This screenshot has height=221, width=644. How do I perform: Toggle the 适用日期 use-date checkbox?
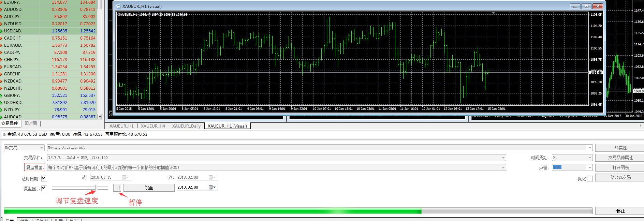point(44,178)
